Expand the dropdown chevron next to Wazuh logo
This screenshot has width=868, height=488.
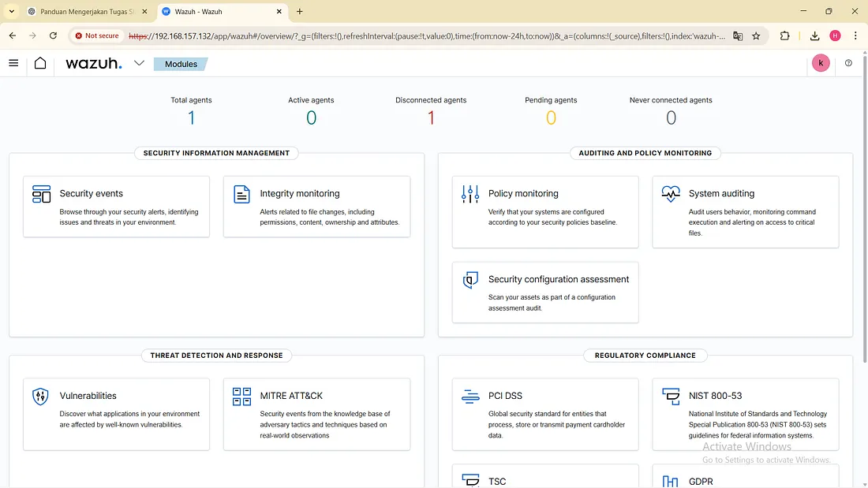pos(139,63)
